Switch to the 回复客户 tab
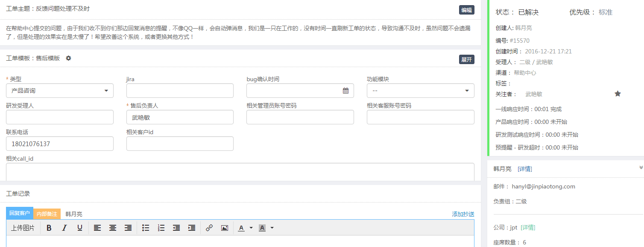This screenshot has height=247, width=644. coord(20,213)
